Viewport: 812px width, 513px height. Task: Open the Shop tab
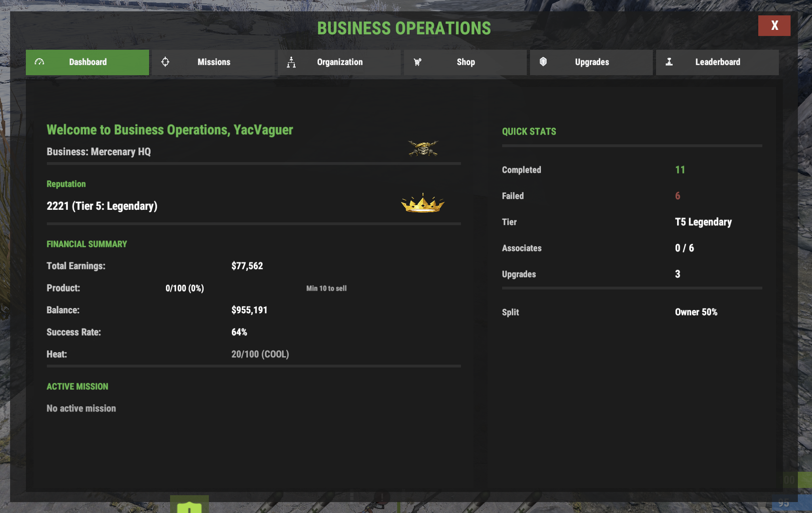pyautogui.click(x=465, y=62)
